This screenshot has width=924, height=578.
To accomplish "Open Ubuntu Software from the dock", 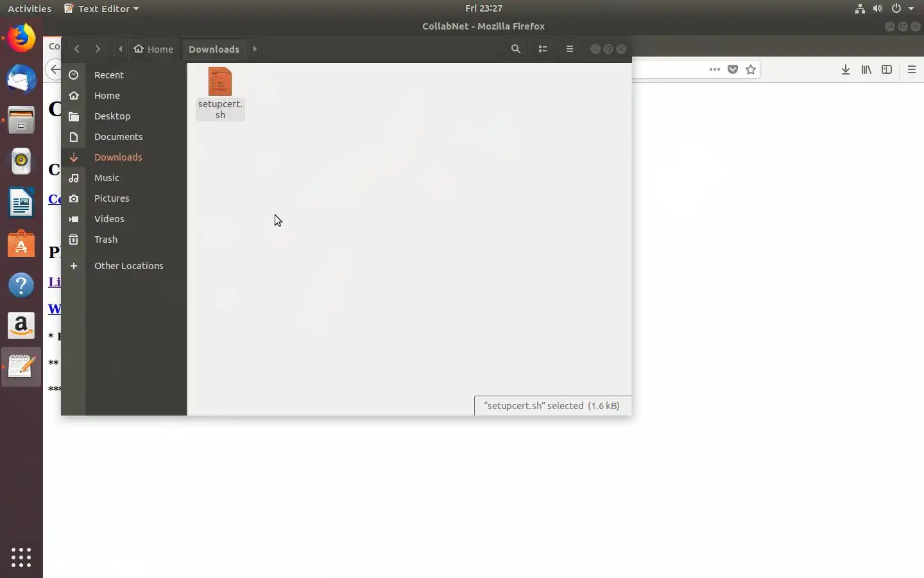I will click(21, 244).
